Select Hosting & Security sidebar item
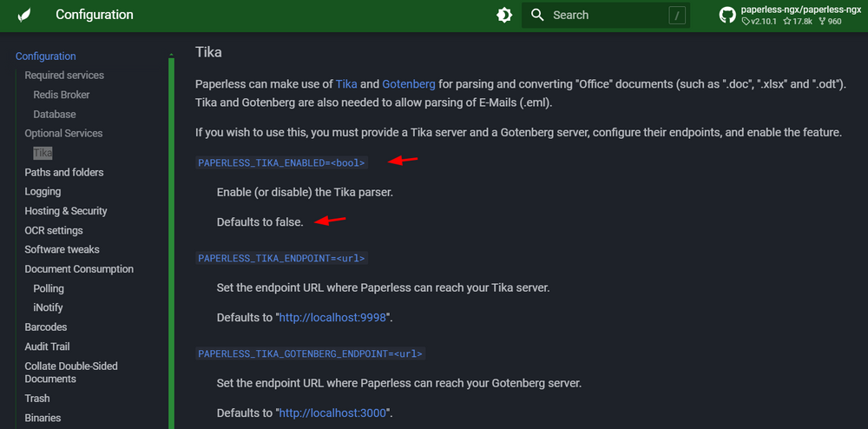The image size is (868, 429). pos(66,211)
